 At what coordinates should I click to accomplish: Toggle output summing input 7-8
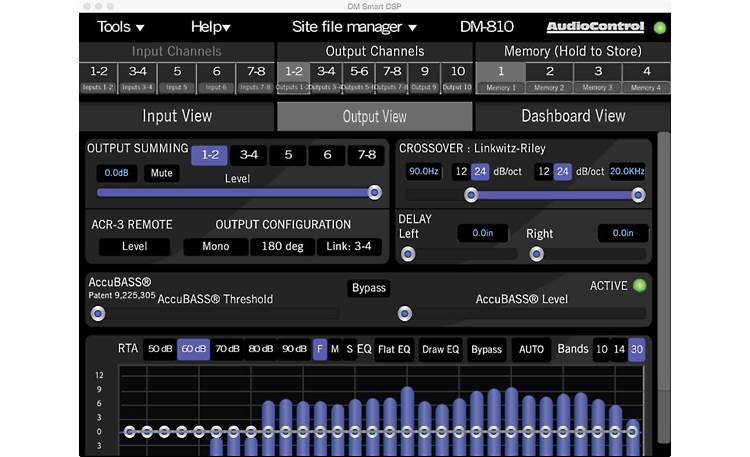click(366, 155)
